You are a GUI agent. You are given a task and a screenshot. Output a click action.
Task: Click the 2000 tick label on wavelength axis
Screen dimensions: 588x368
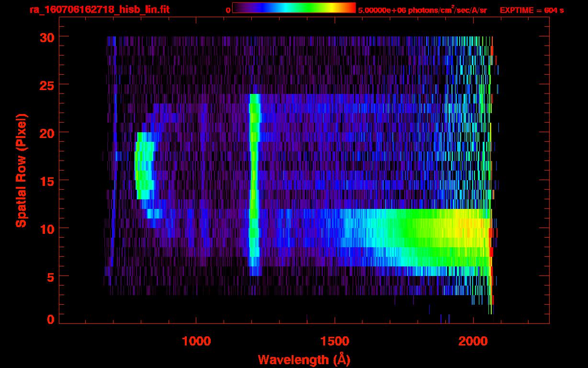coord(473,341)
